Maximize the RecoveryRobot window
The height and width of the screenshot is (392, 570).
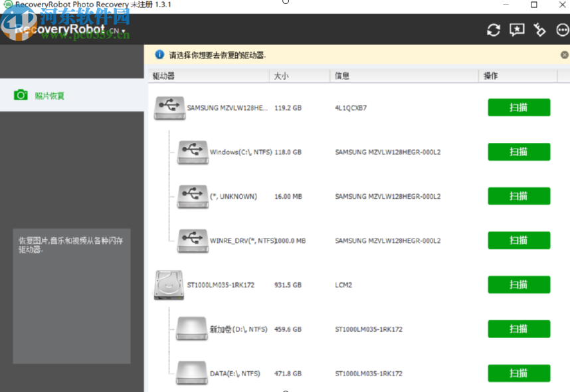tap(534, 5)
